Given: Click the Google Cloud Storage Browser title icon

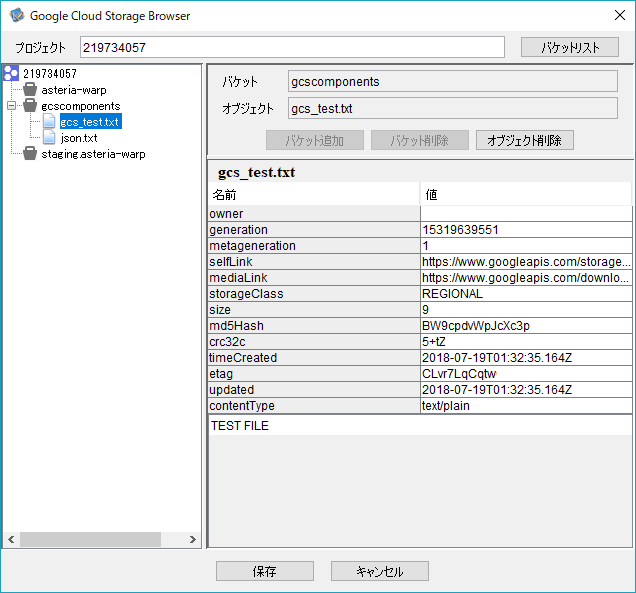Looking at the screenshot, I should (16, 16).
